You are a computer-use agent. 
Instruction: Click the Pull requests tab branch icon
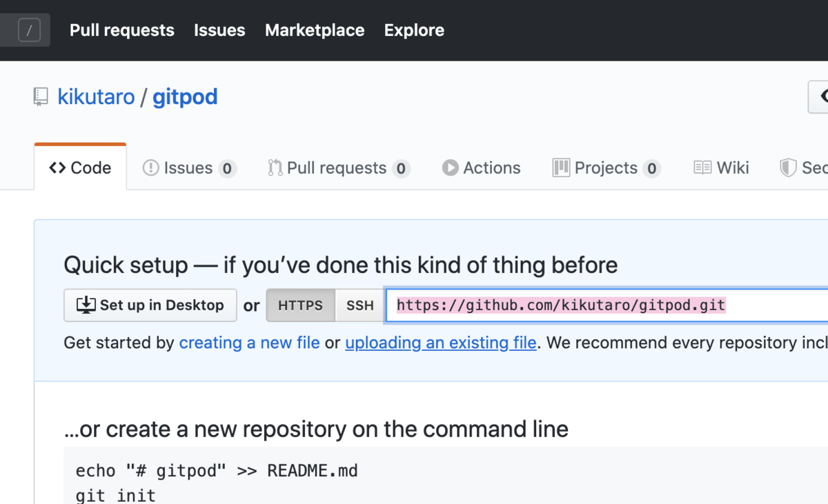tap(275, 168)
